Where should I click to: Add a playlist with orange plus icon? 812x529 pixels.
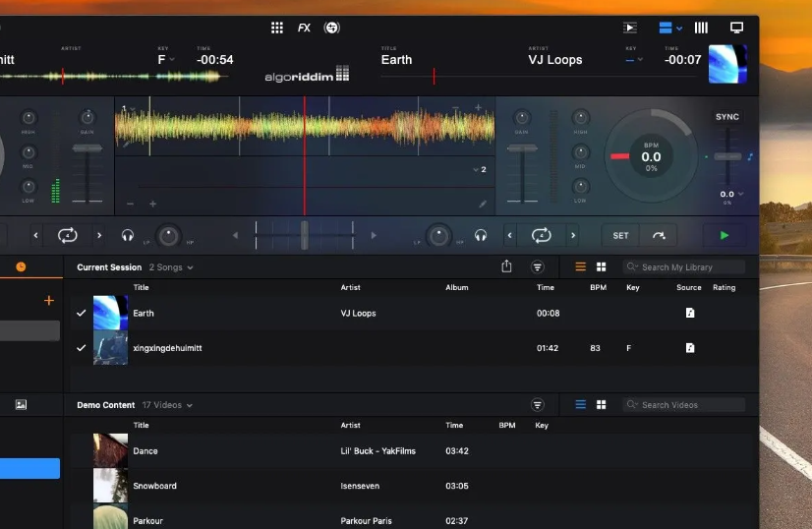[x=49, y=301]
